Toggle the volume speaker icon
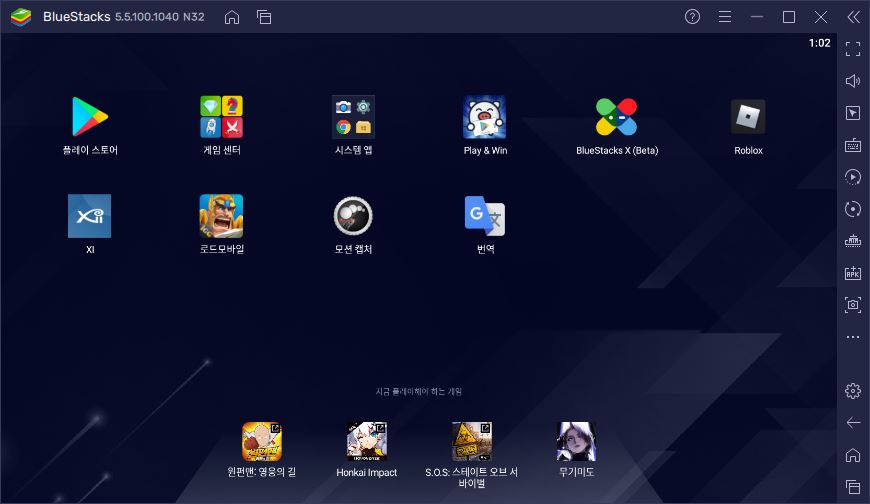This screenshot has height=504, width=870. 853,81
